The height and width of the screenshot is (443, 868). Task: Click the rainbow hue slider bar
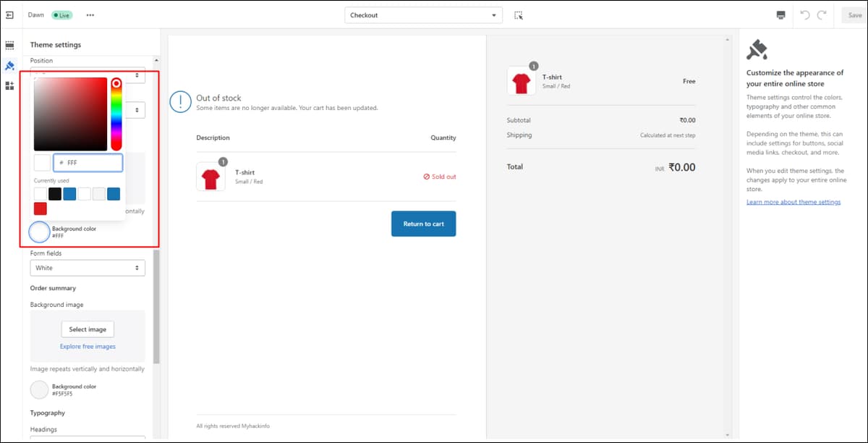116,114
